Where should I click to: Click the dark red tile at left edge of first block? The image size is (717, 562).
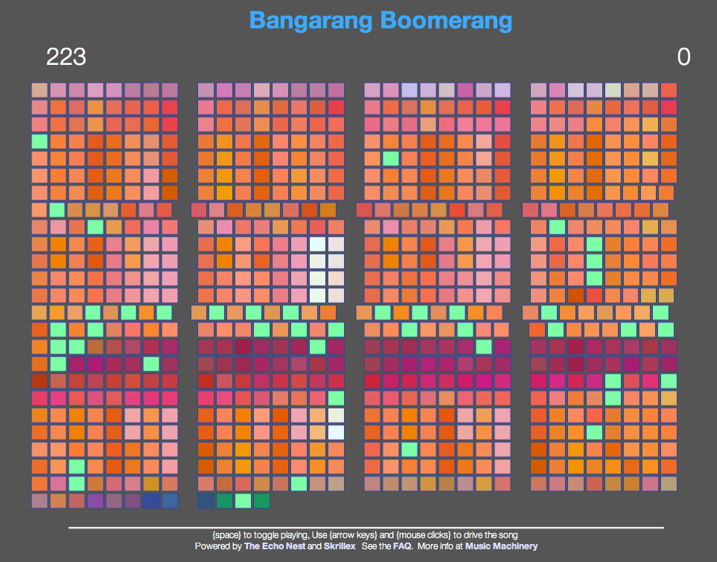click(39, 380)
